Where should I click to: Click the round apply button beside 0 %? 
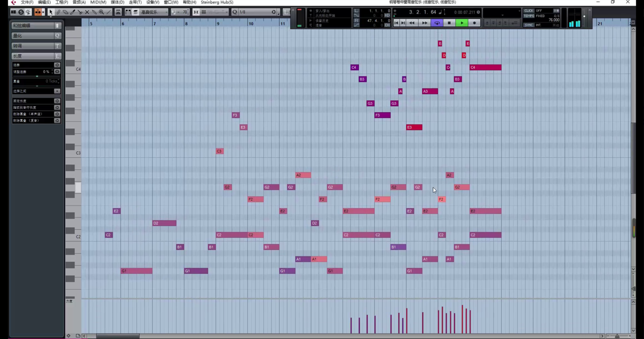57,72
